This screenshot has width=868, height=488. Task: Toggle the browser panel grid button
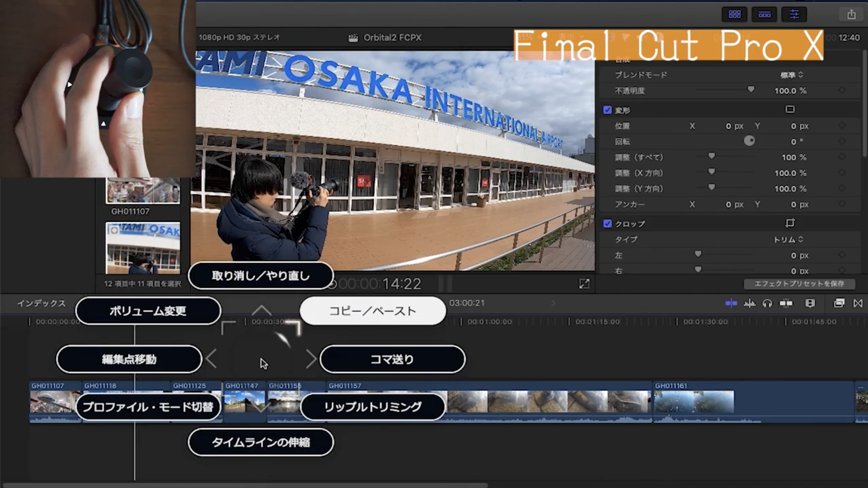(x=734, y=14)
